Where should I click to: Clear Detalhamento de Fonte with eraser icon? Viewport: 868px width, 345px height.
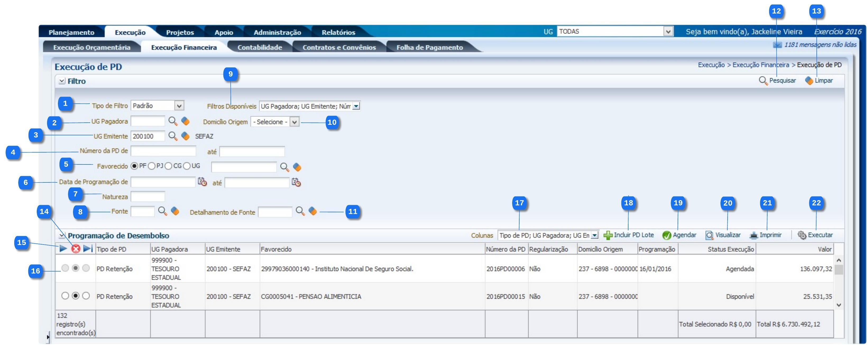pyautogui.click(x=313, y=211)
